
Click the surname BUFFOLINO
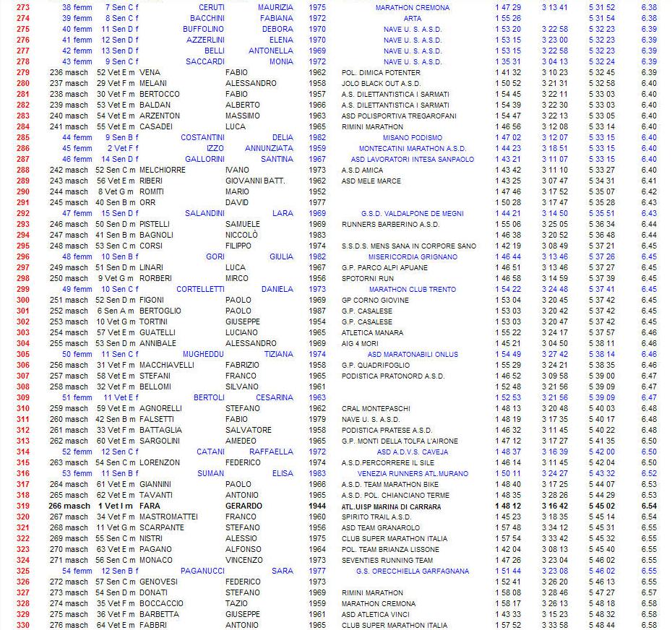[203, 29]
